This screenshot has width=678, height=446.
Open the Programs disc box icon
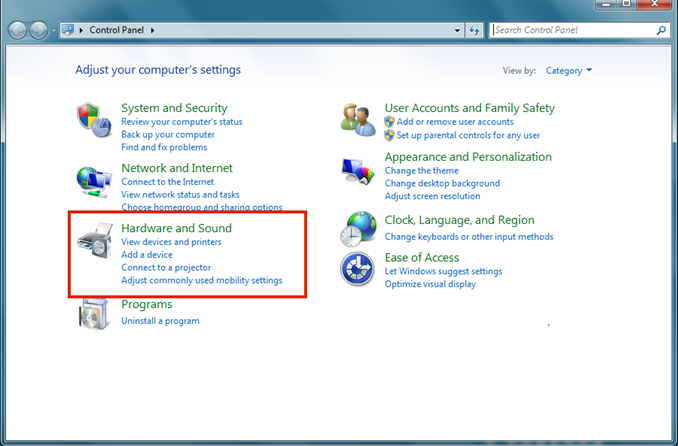93,314
